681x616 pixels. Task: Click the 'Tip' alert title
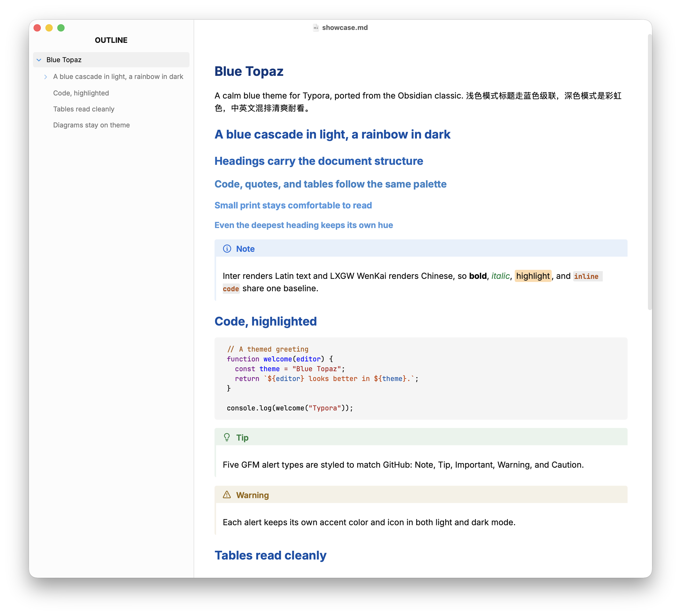pos(242,437)
